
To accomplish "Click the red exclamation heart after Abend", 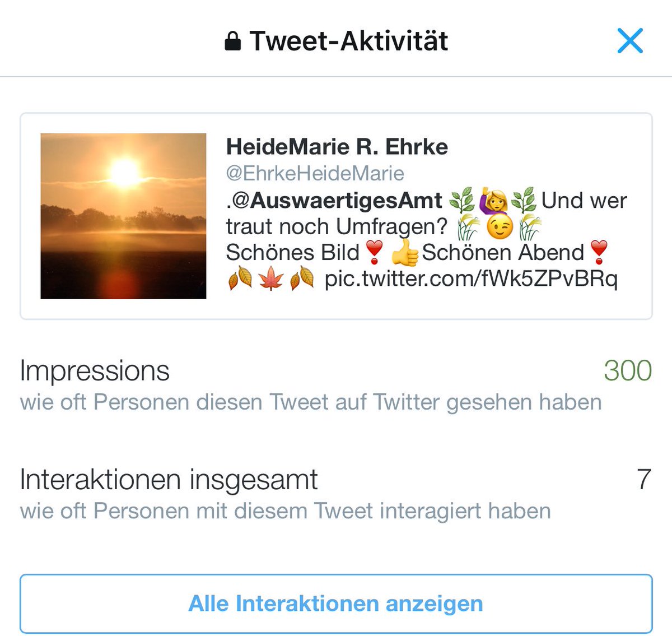I will coord(599,253).
